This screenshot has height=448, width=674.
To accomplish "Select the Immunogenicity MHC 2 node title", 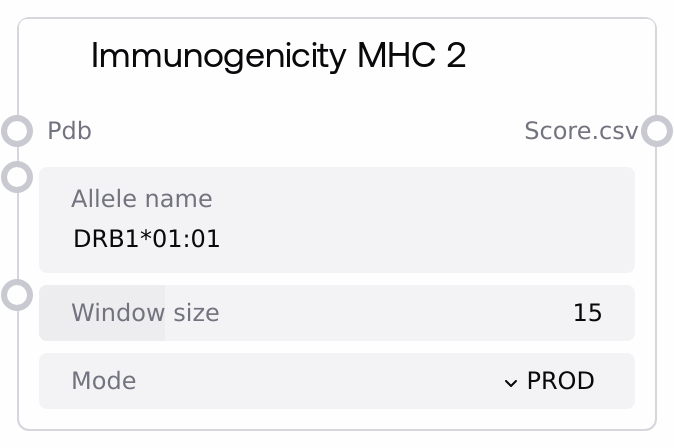I will point(278,56).
